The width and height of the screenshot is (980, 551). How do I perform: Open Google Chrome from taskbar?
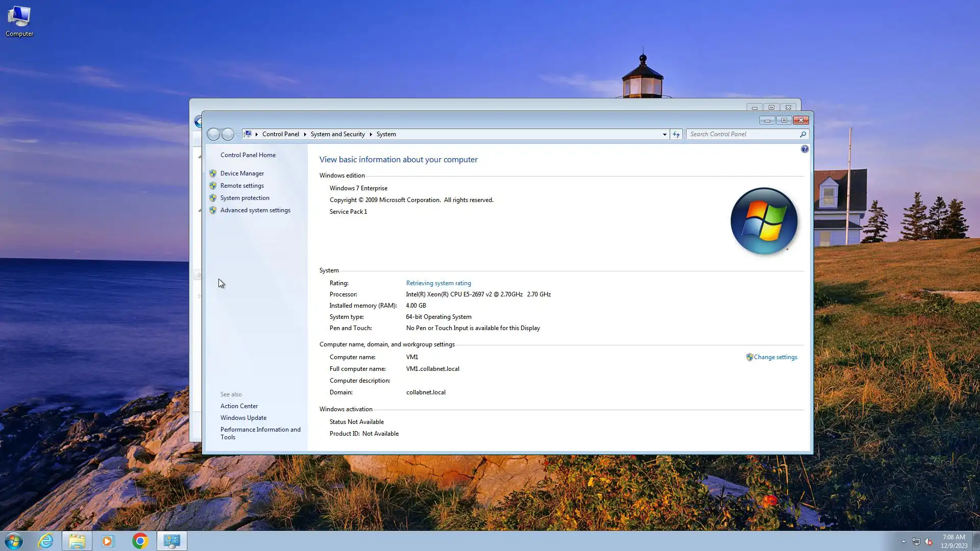[x=140, y=541]
